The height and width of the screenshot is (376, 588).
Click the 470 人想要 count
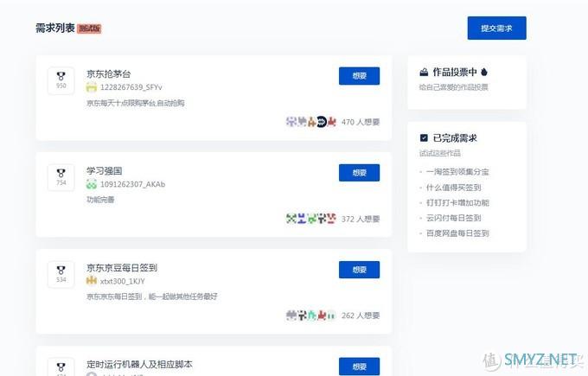[x=361, y=122]
